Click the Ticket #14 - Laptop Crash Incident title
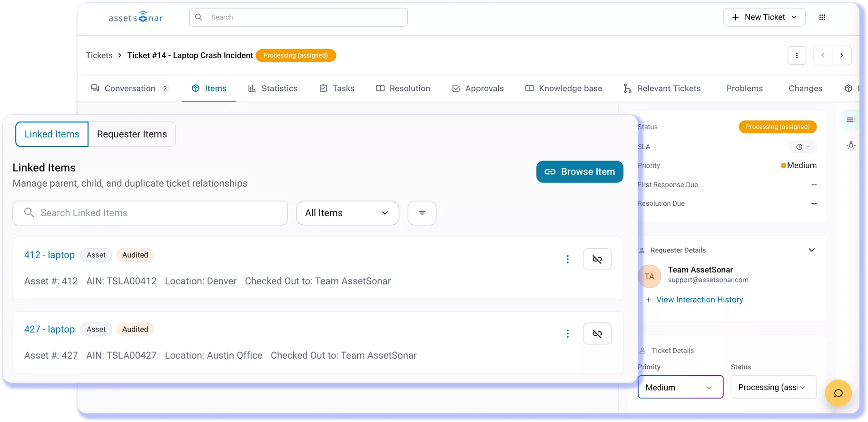 point(190,55)
